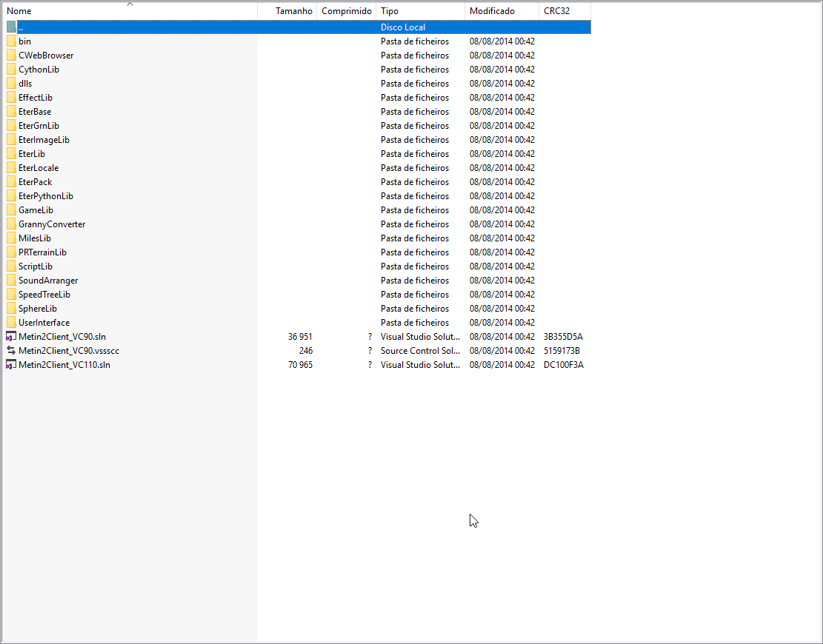Click the SpeedTreeLib folder icon
The height and width of the screenshot is (644, 823).
point(11,295)
